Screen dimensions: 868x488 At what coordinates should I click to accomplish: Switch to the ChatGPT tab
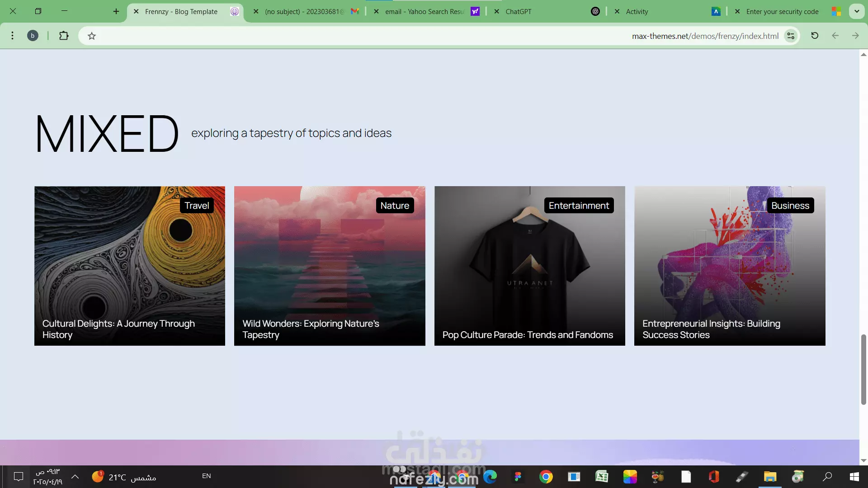pos(519,12)
